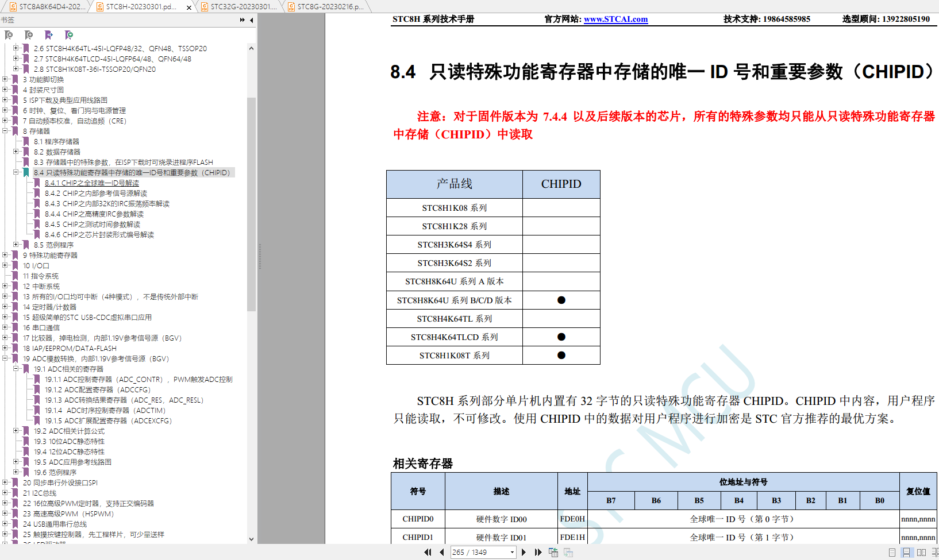Screen dimensions: 939x560
Task: Click the add new bookmark icon
Action: 29,35
